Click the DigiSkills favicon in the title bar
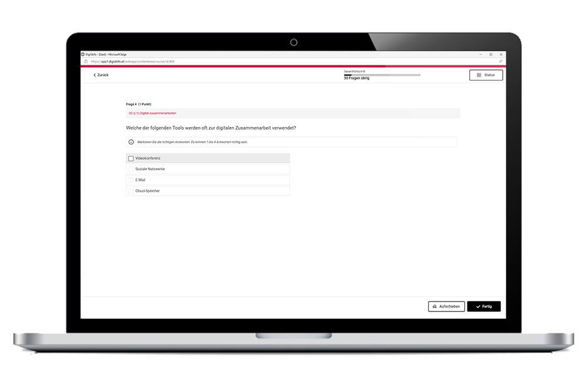 click(83, 55)
